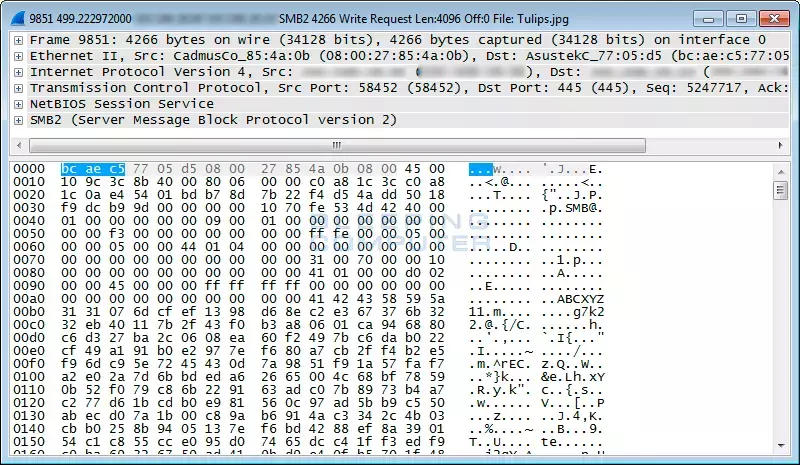
Task: Click up arrow of hex pane scrollbar
Action: pos(781,172)
